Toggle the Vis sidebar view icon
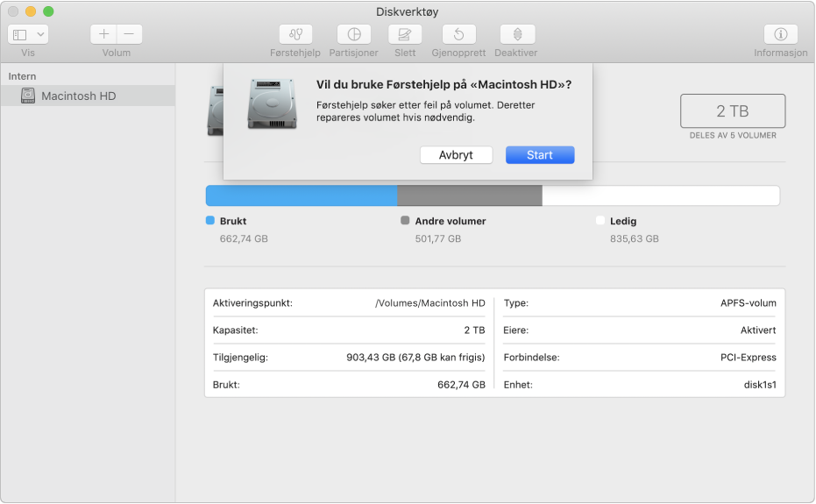 (x=20, y=35)
